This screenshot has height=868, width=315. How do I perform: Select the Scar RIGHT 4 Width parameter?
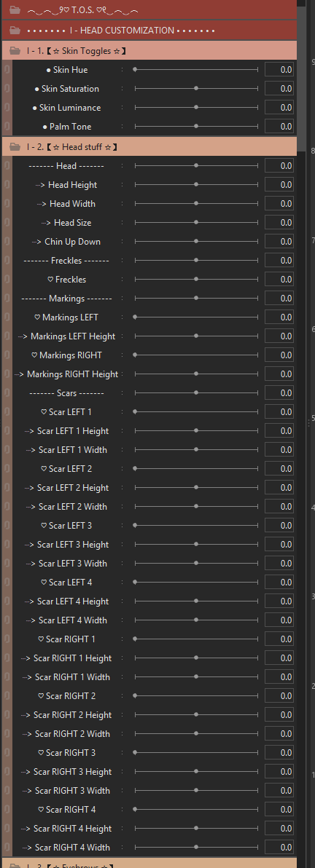[x=66, y=847]
